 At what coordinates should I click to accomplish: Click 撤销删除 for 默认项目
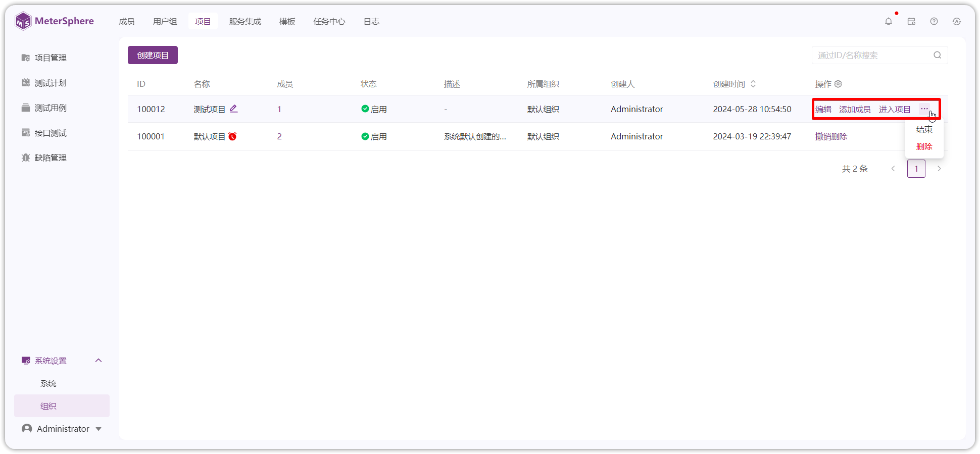tap(831, 136)
